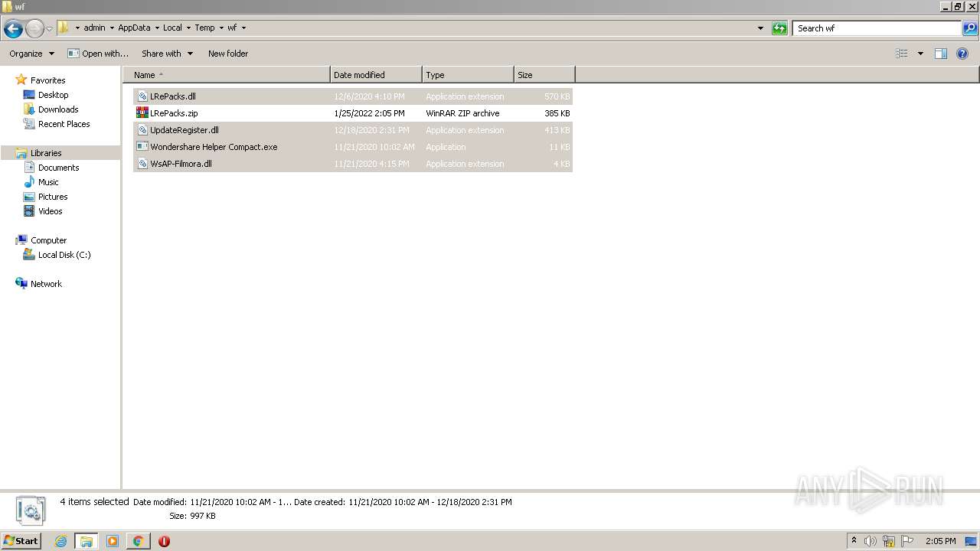980x551 pixels.
Task: Open Downloads in the navigation pane
Action: [58, 109]
